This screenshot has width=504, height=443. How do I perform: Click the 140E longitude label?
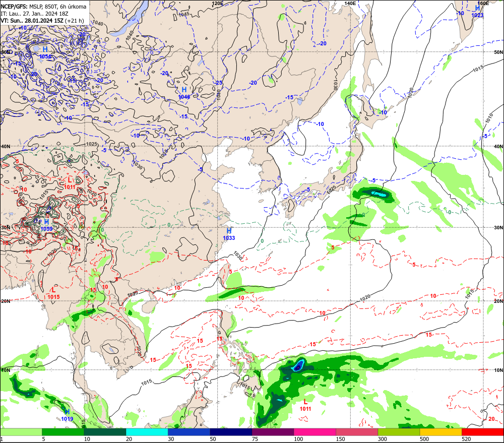(x=350, y=3)
